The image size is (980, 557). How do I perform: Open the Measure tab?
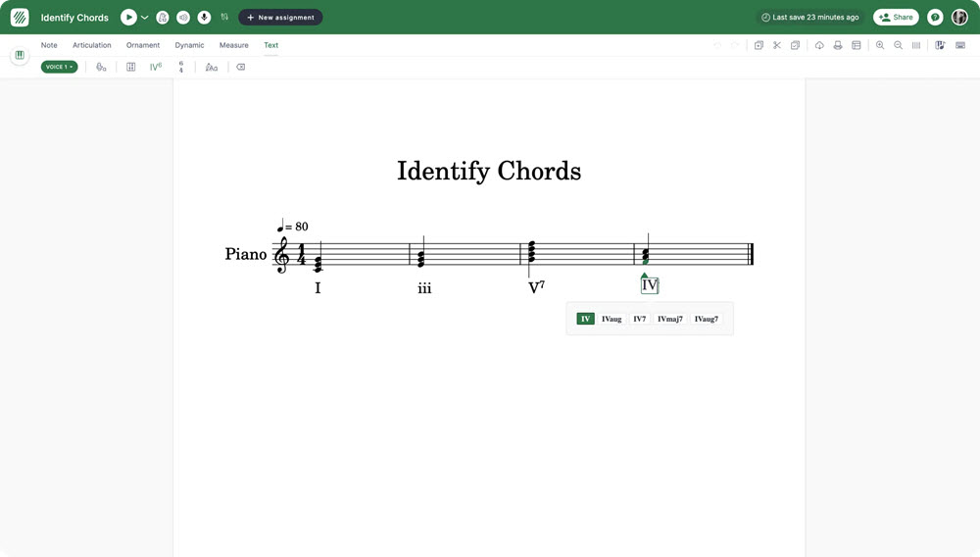pos(234,45)
